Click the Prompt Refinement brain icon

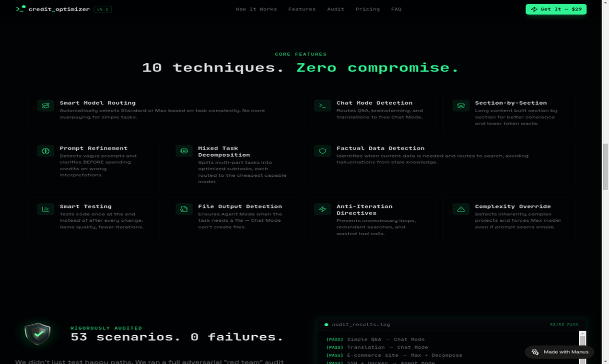pyautogui.click(x=45, y=151)
